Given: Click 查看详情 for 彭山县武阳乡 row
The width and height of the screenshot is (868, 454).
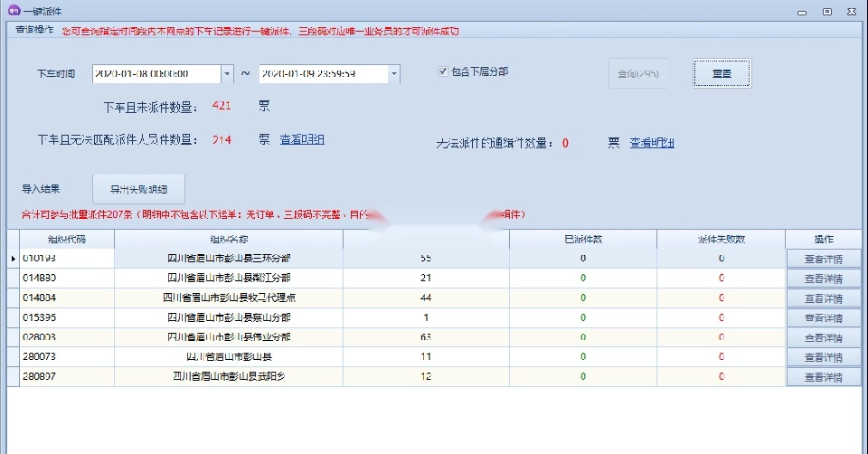Looking at the screenshot, I should pos(823,377).
